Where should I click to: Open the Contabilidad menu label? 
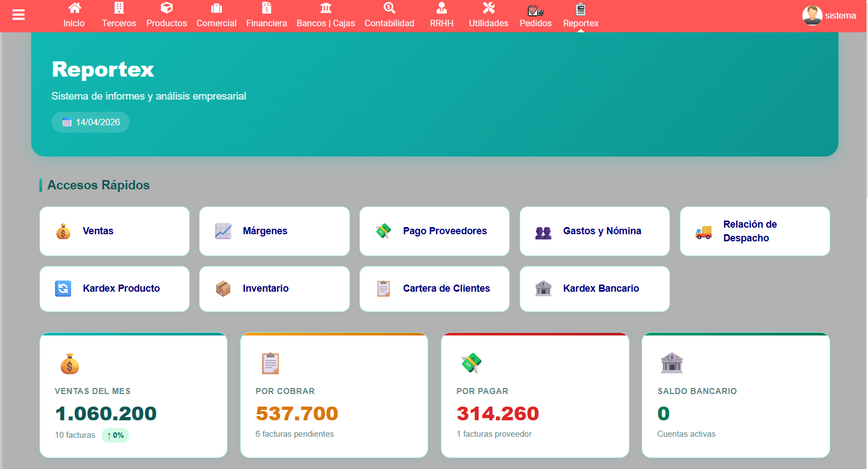389,24
